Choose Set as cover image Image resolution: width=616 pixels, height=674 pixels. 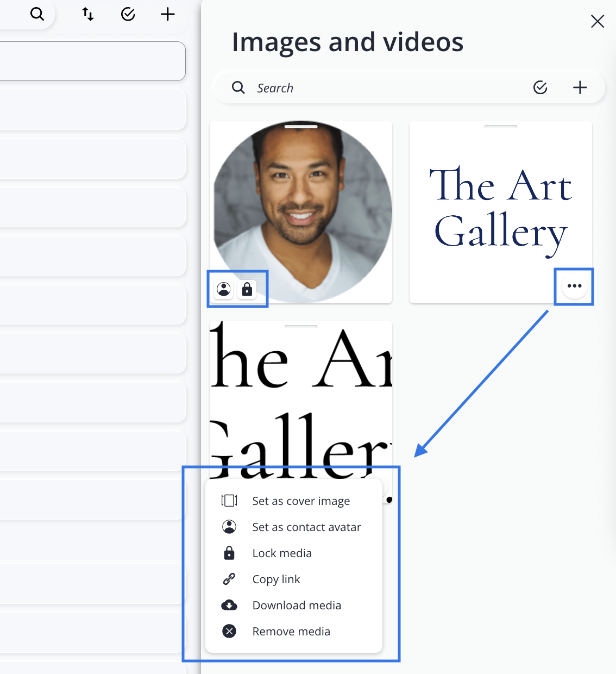click(x=301, y=501)
